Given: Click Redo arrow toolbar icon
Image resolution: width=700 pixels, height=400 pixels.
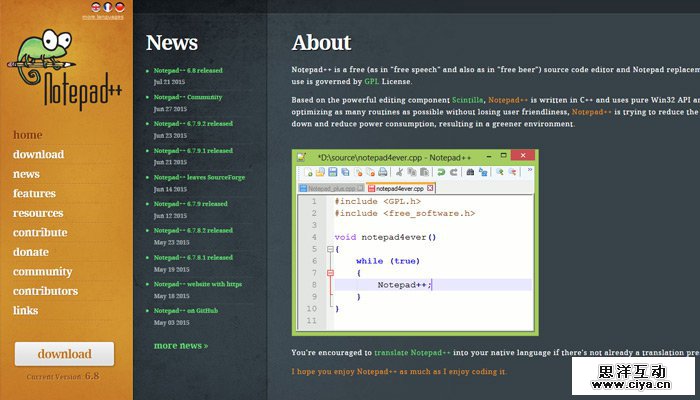Looking at the screenshot, I should tap(454, 172).
